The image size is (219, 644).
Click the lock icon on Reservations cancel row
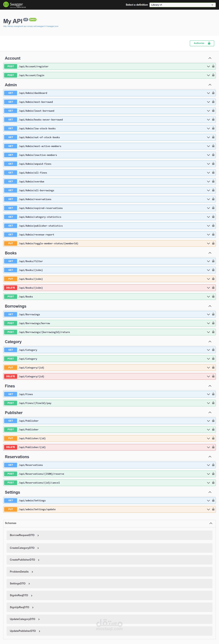pyautogui.click(x=213, y=483)
